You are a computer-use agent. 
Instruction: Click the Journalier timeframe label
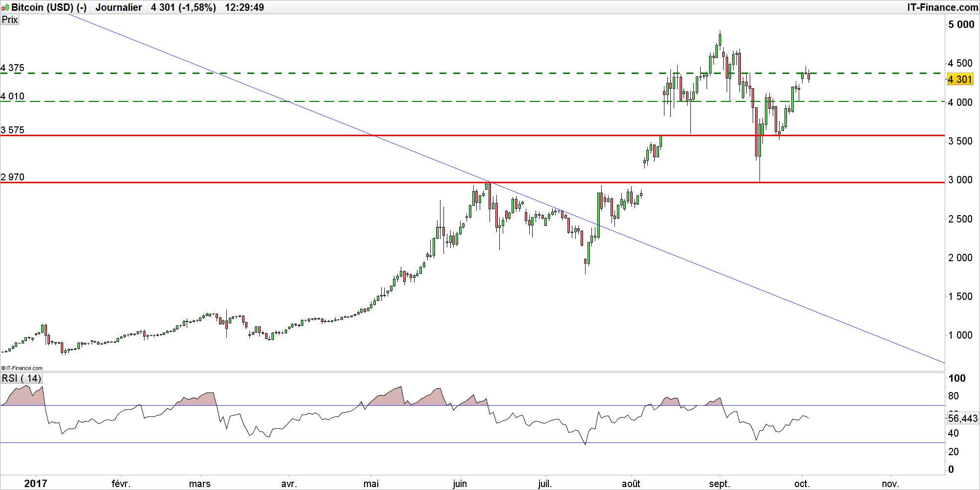point(119,7)
